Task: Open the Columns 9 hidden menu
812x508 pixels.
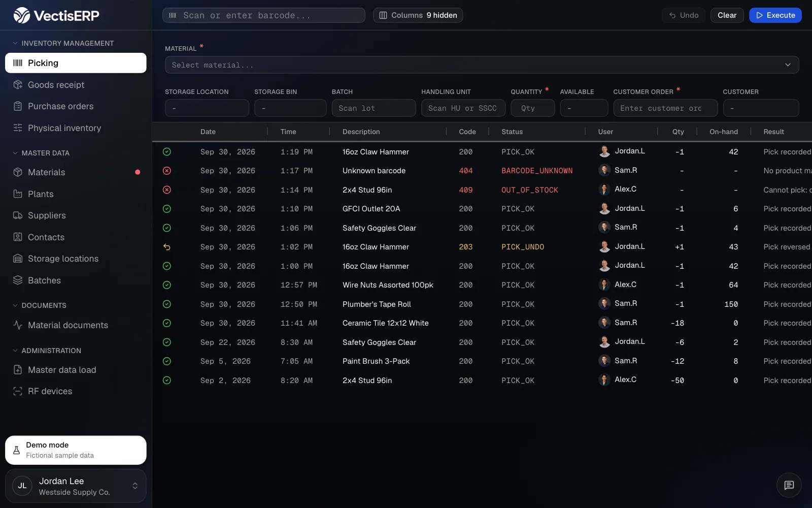Action: (418, 15)
